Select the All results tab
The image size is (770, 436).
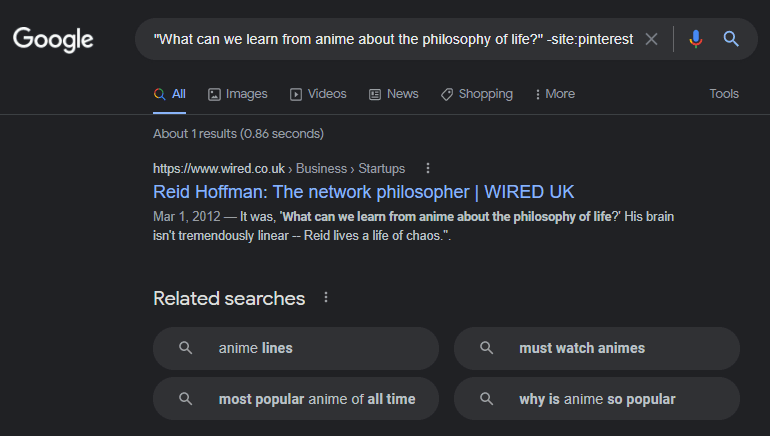pos(170,94)
